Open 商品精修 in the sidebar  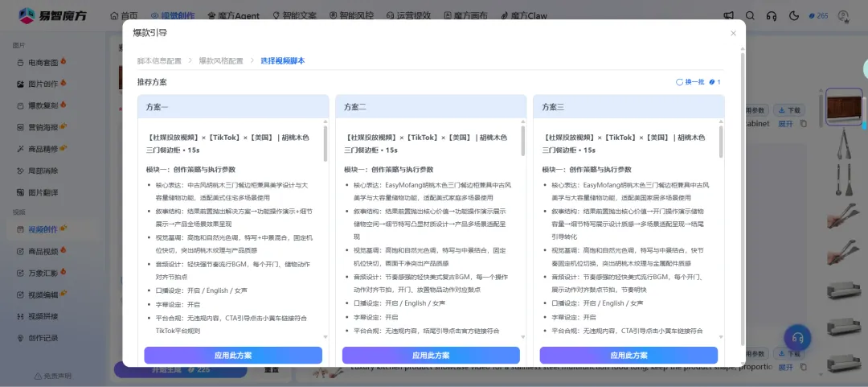43,149
